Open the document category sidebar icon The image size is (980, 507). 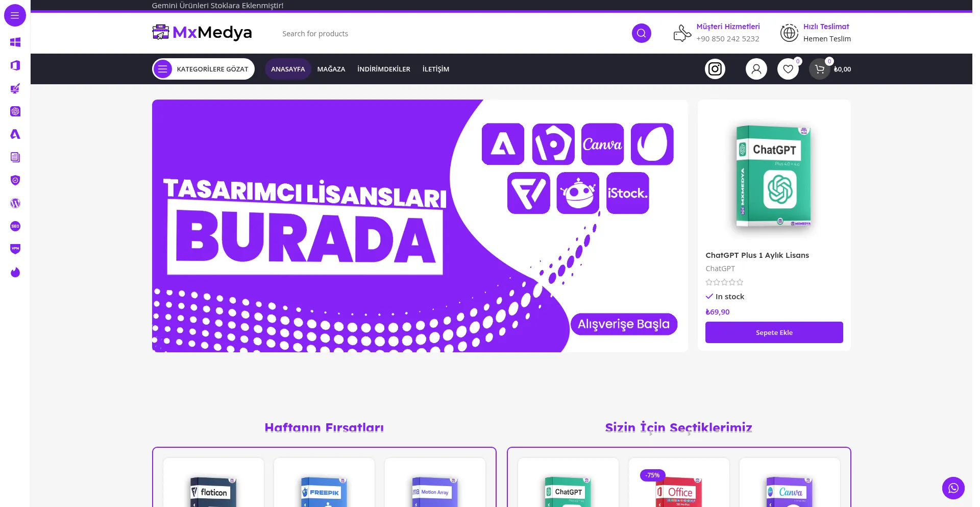pos(15,157)
